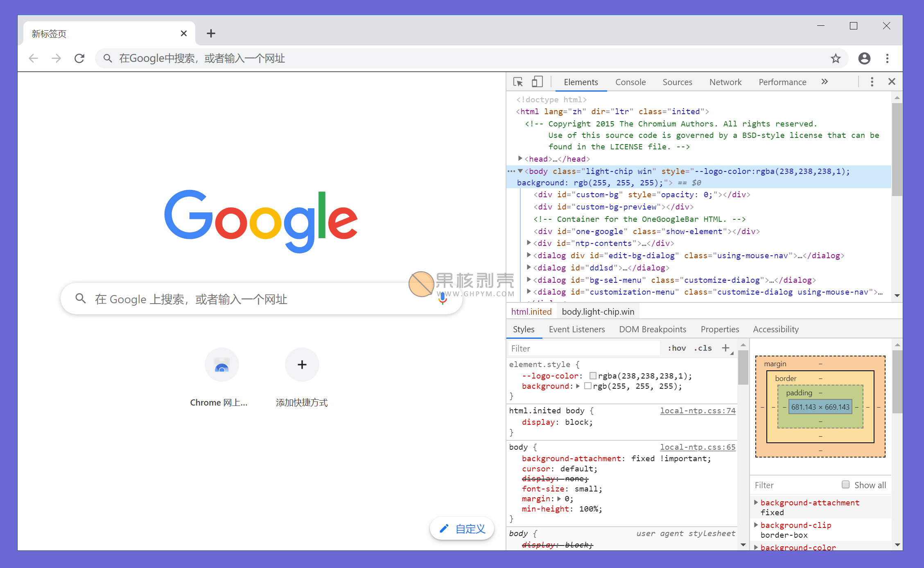Switch to the Console tab
Screen dimensions: 924x568
(x=630, y=82)
